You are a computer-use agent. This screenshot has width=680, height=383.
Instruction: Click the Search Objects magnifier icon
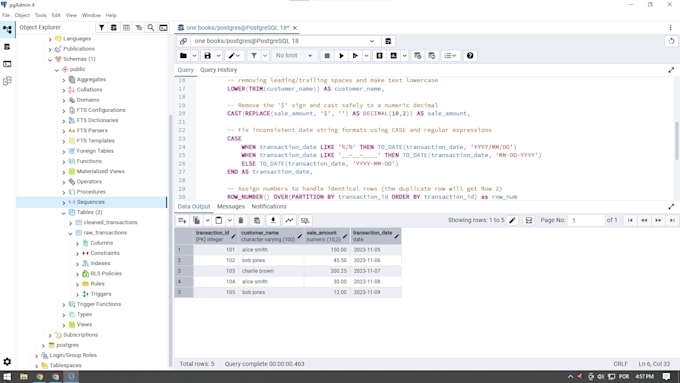(x=150, y=27)
